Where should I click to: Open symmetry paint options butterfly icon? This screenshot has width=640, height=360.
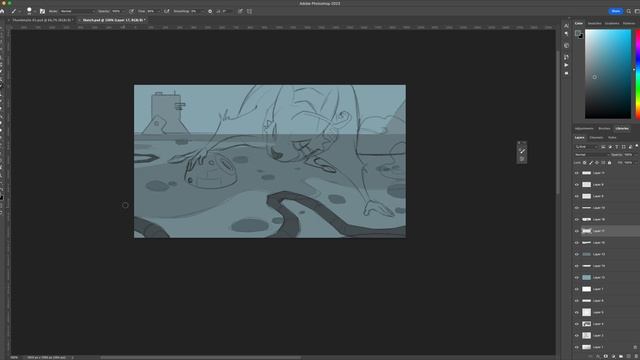pyautogui.click(x=249, y=11)
